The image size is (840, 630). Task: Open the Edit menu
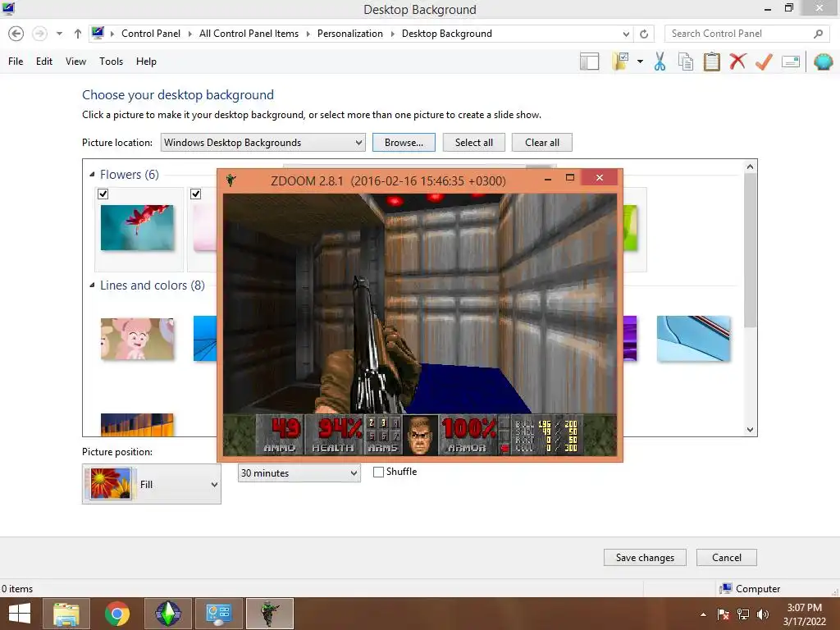pyautogui.click(x=44, y=62)
